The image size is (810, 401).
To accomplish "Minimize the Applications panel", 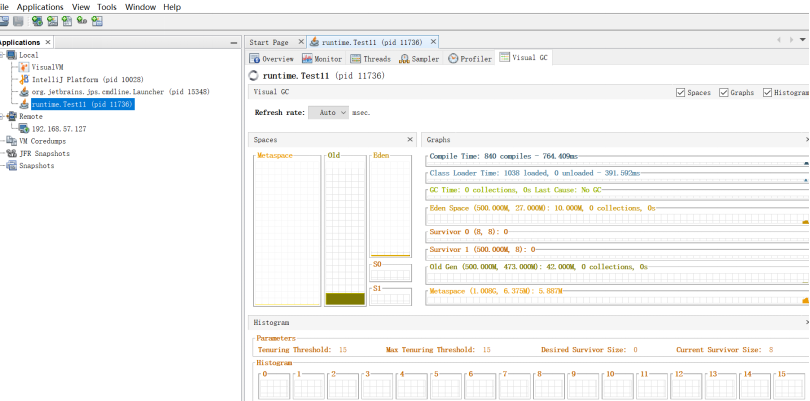I will click(x=234, y=43).
